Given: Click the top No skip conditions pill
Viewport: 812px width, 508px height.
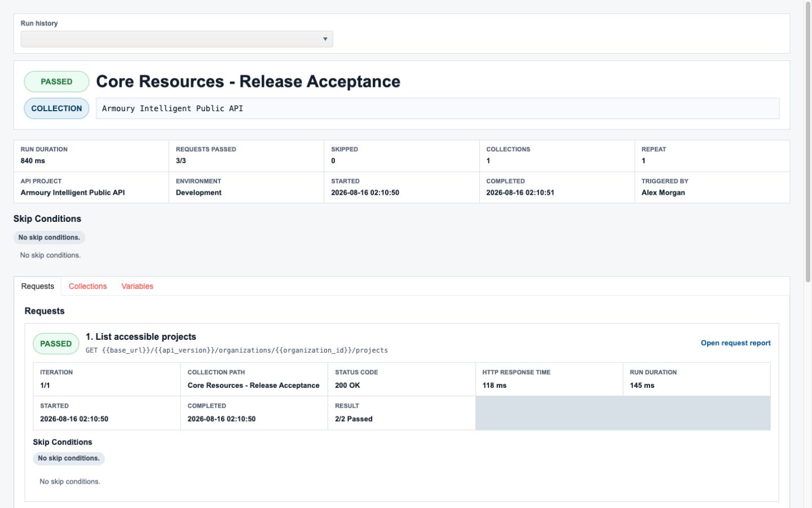Looking at the screenshot, I should click(49, 238).
